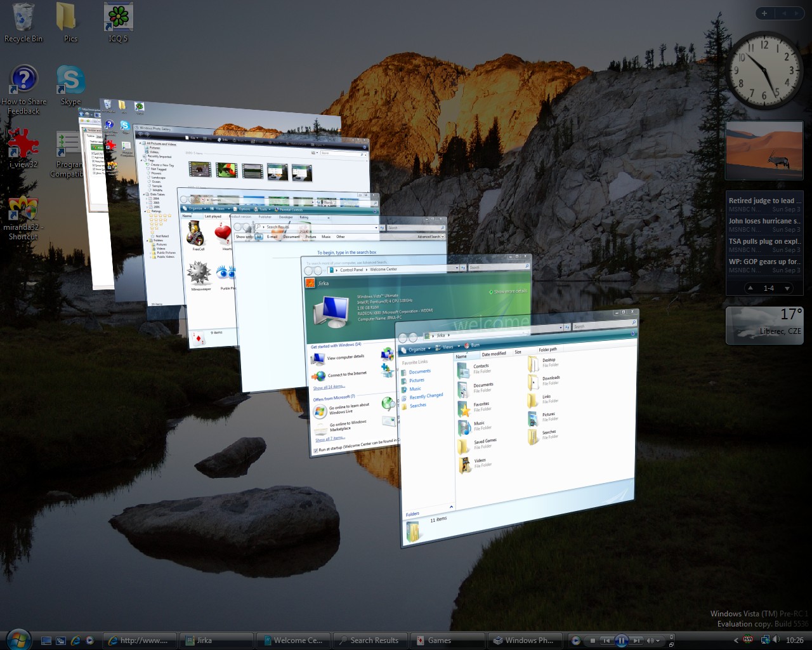Screen dimensions: 812x650
Task: Select the Other filter in Search Results
Action: pos(341,237)
